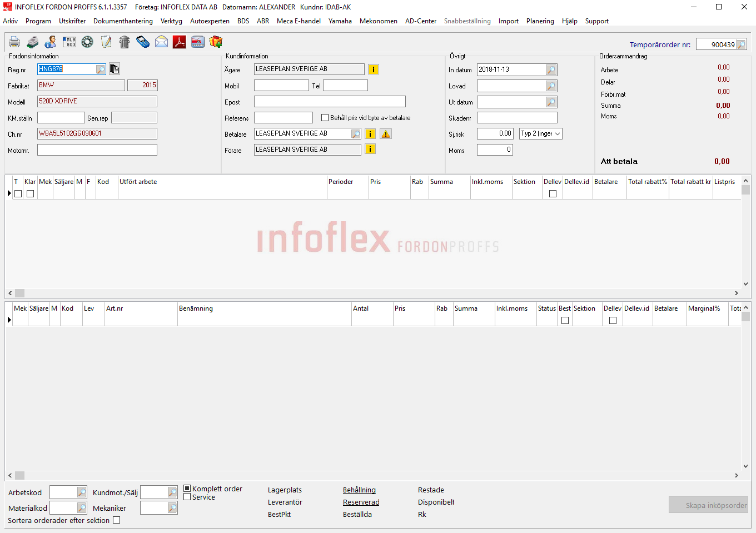
Task: Click the search icon beside Kundmot./Sälj field
Action: (172, 492)
